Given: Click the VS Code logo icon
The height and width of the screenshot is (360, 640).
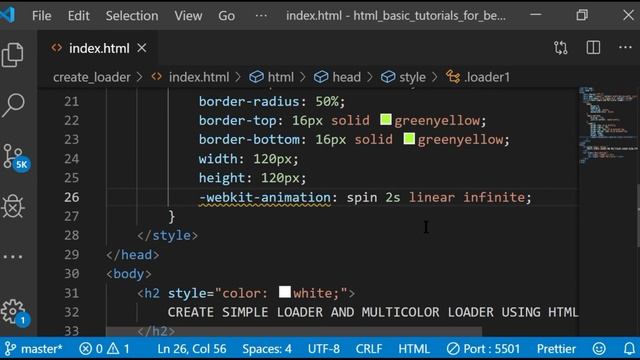Looking at the screenshot, I should (x=7, y=15).
